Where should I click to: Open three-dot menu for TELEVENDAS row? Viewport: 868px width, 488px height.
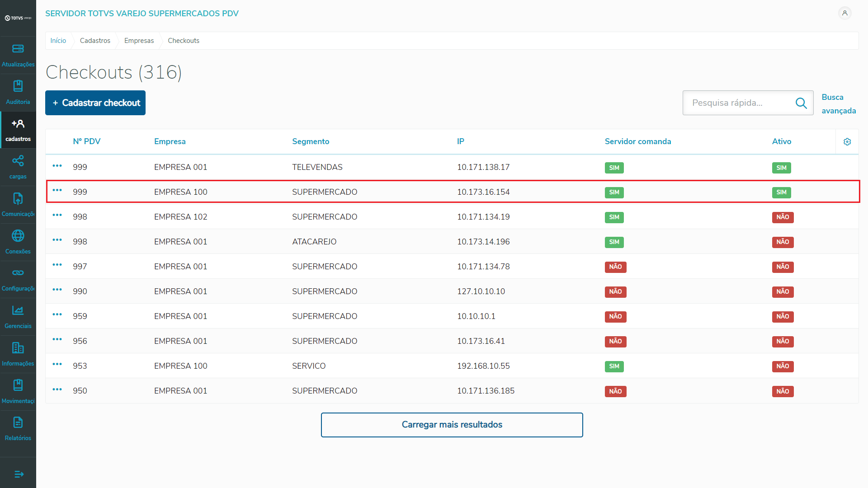pos(57,166)
